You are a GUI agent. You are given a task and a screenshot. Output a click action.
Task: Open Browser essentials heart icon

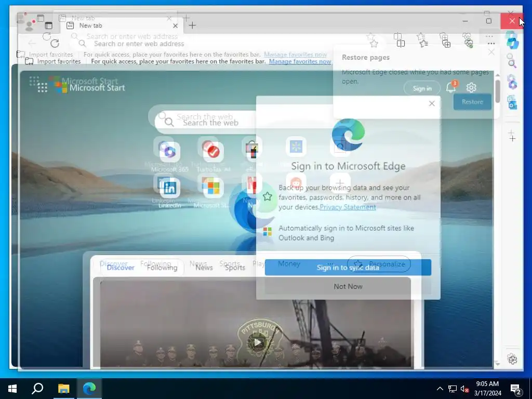click(469, 44)
